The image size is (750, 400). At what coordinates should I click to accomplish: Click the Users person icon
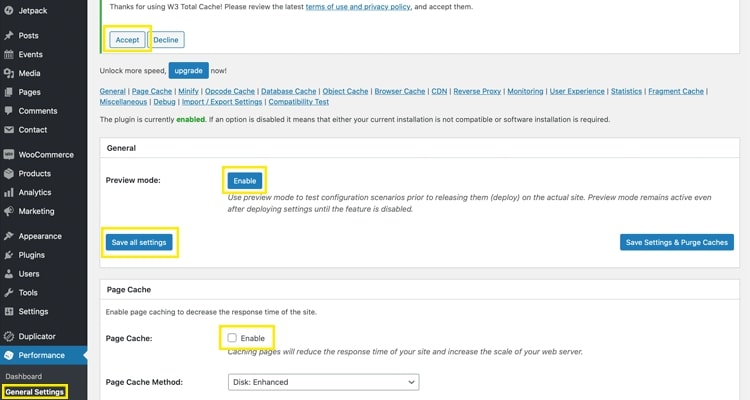point(9,274)
